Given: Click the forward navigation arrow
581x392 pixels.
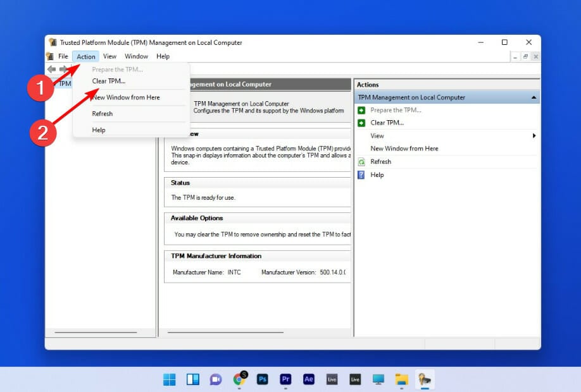Looking at the screenshot, I should tap(65, 70).
